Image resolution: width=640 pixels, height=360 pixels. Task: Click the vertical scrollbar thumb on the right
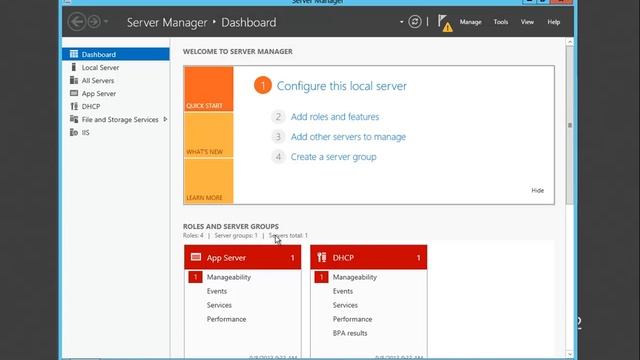tap(570, 124)
